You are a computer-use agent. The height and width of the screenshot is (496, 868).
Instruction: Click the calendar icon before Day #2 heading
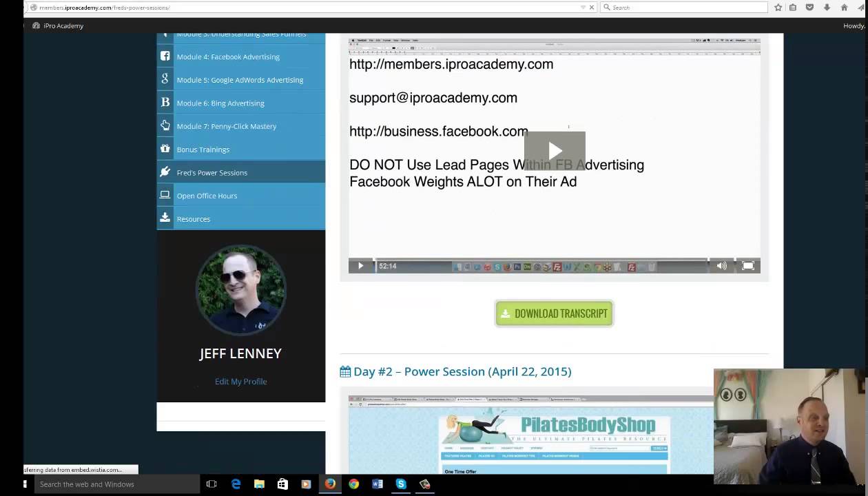[345, 371]
